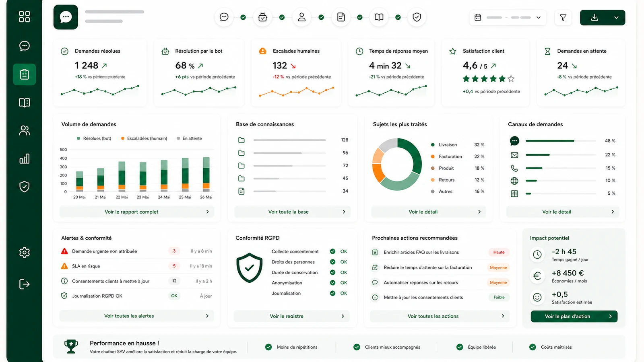
Task: Click the Haute priority badge
Action: (499, 252)
